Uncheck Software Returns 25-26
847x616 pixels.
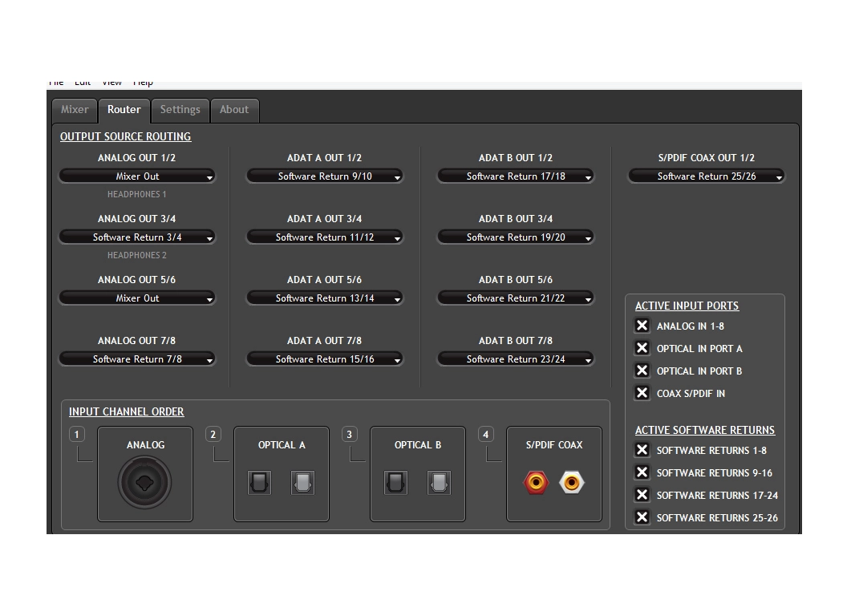click(642, 517)
